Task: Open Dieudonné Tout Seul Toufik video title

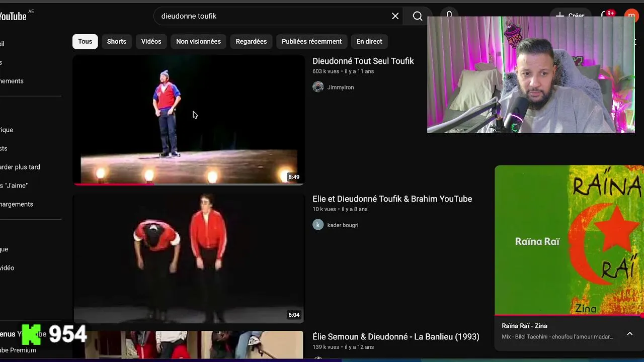Action: pyautogui.click(x=363, y=61)
